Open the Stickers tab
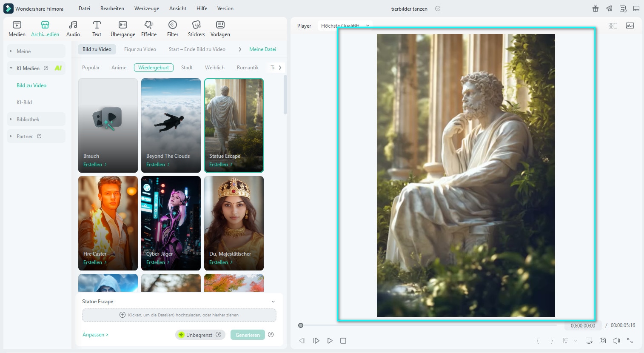 [197, 29]
